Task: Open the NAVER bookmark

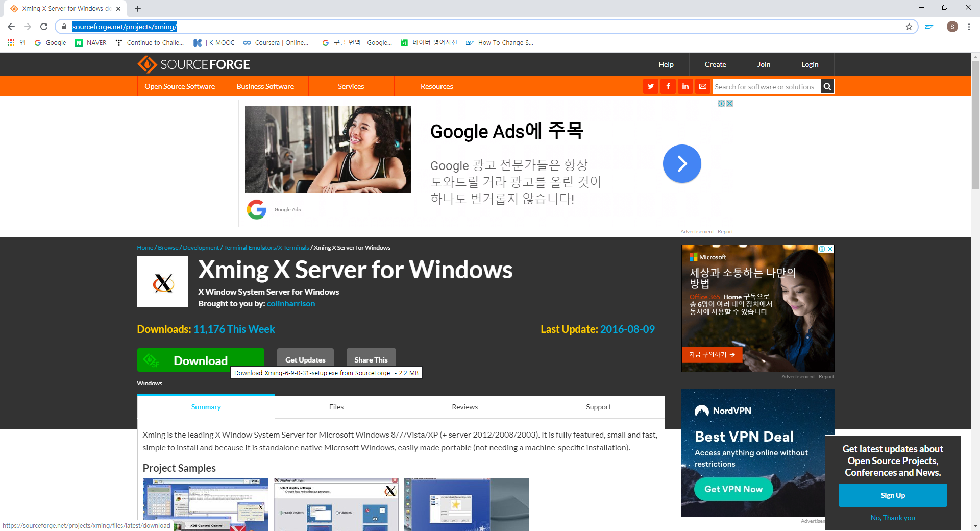Action: [x=90, y=43]
